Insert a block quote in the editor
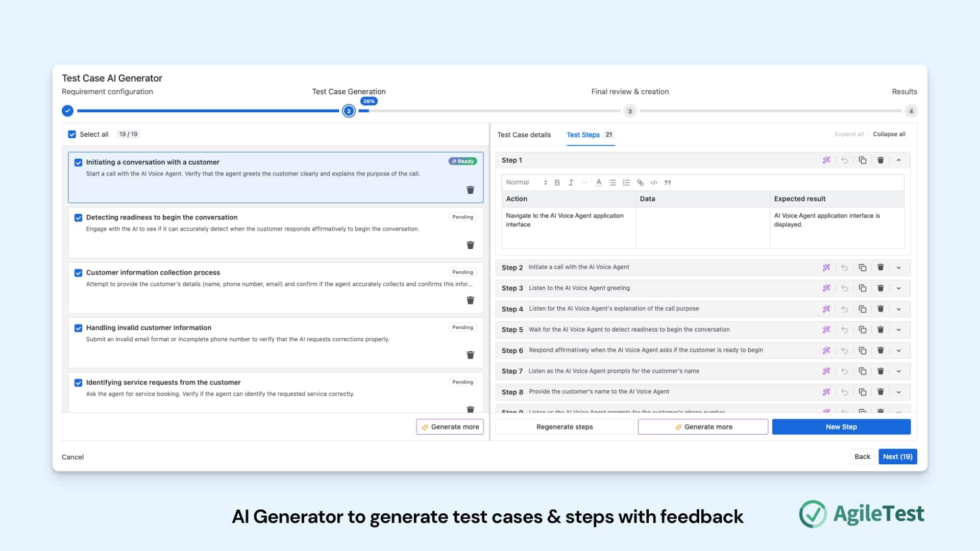This screenshot has height=551, width=980. (668, 183)
